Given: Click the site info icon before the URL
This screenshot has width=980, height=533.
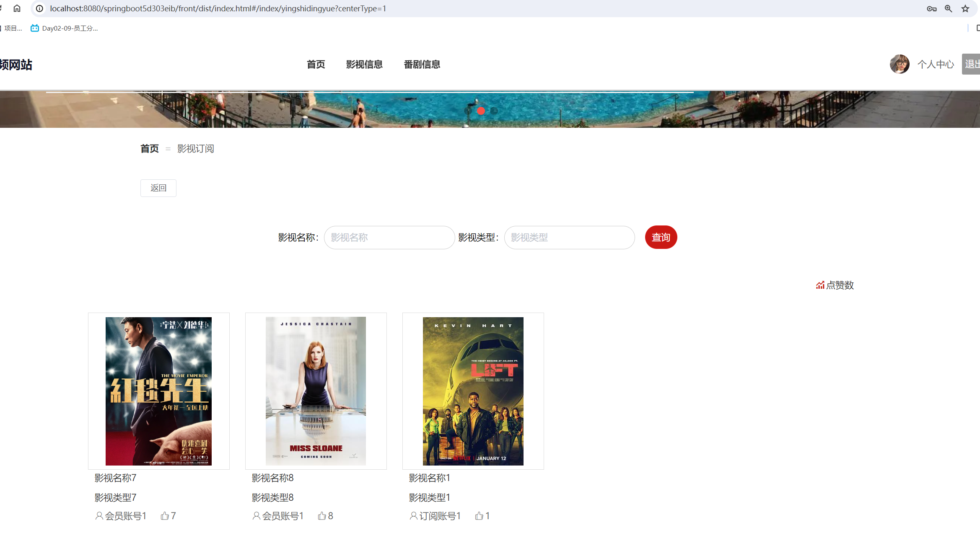Looking at the screenshot, I should click(39, 8).
